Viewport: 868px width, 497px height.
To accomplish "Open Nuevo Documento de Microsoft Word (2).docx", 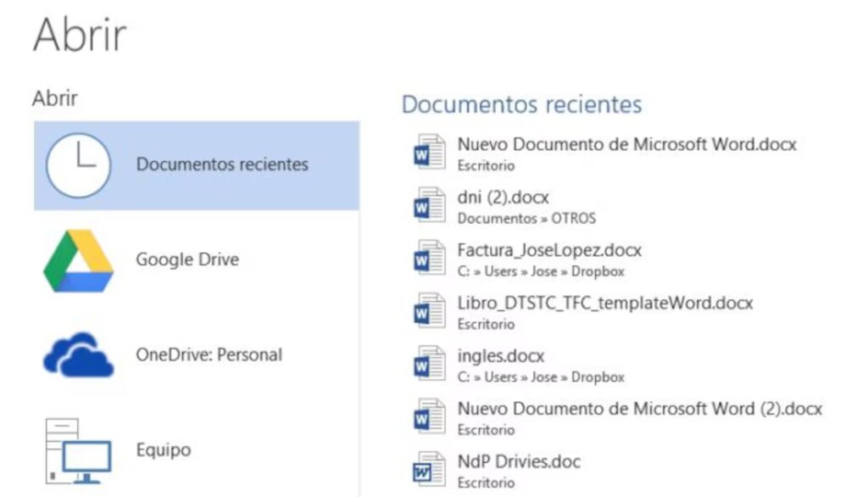I will pyautogui.click(x=638, y=409).
